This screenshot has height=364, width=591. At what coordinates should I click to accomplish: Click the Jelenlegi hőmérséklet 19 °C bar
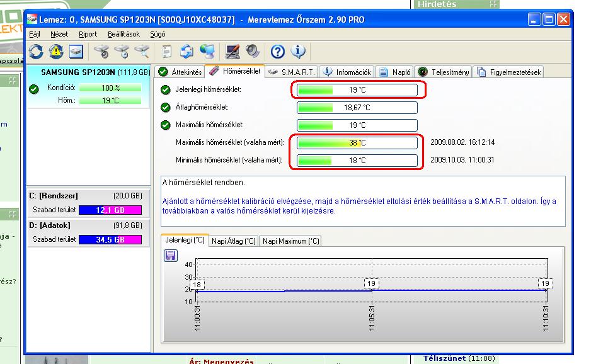pos(357,90)
